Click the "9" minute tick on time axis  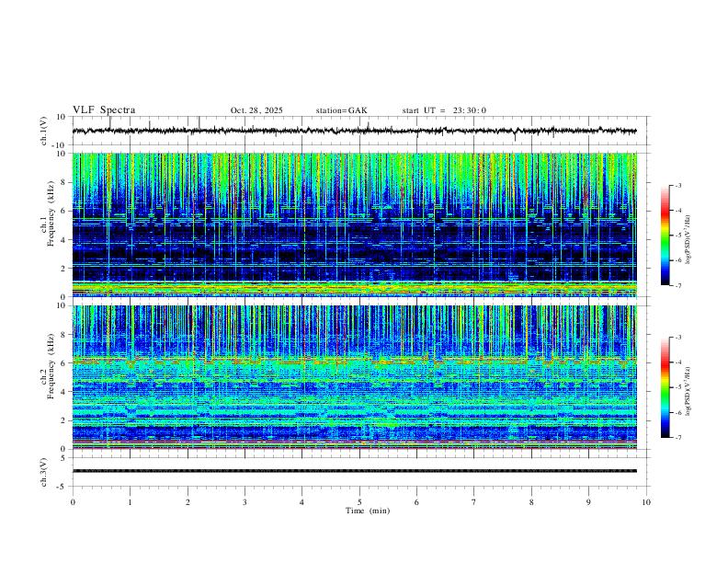588,502
